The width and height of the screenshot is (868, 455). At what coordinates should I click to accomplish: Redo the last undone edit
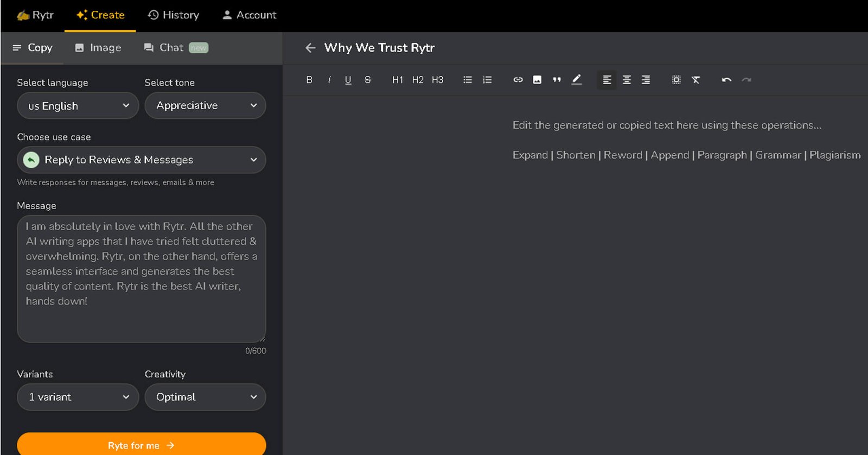pos(746,80)
